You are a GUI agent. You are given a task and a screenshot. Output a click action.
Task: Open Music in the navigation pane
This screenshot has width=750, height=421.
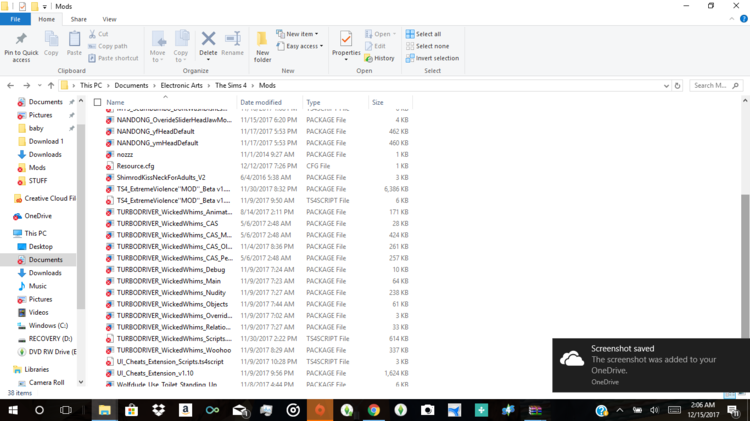37,286
